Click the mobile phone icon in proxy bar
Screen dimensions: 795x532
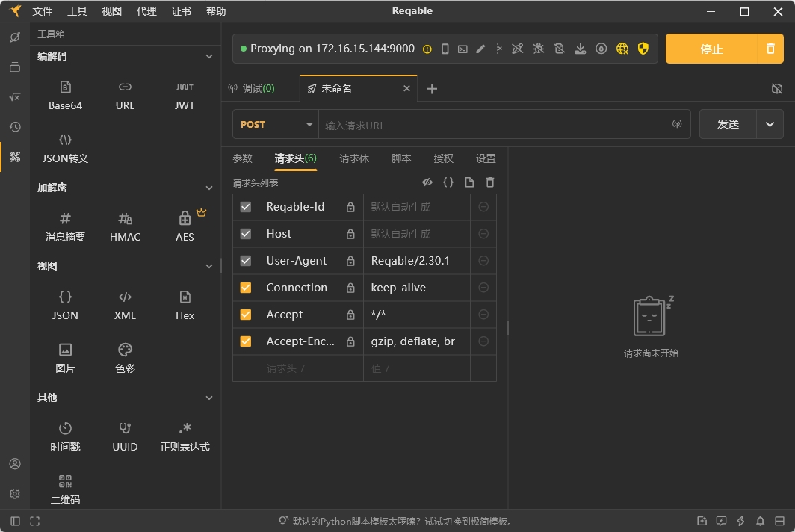click(445, 49)
